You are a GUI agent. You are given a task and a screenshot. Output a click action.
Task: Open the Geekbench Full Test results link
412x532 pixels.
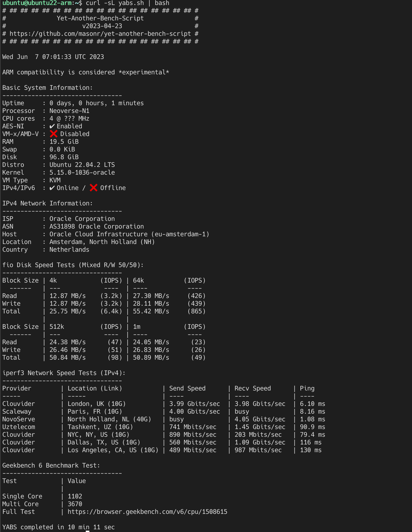(x=147, y=512)
